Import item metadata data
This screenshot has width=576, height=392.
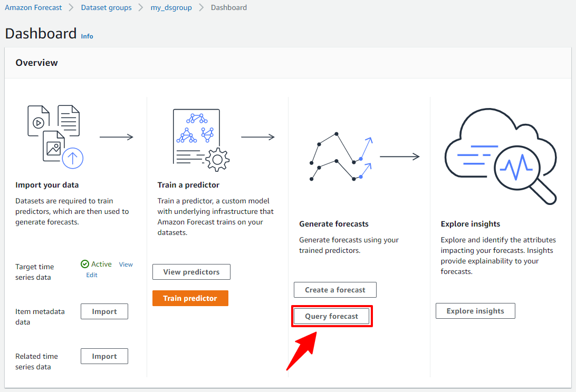point(104,311)
